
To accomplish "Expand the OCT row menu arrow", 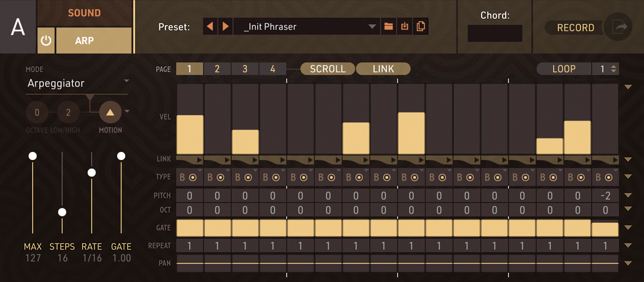I will click(x=628, y=209).
